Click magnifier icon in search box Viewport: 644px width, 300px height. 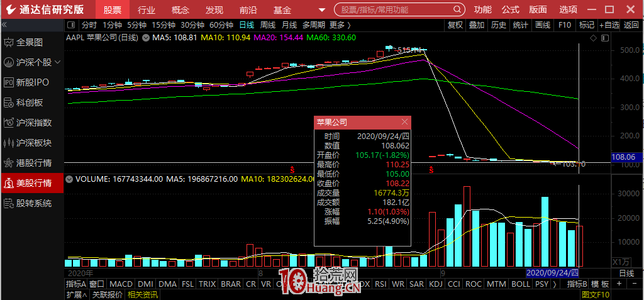pyautogui.click(x=457, y=9)
